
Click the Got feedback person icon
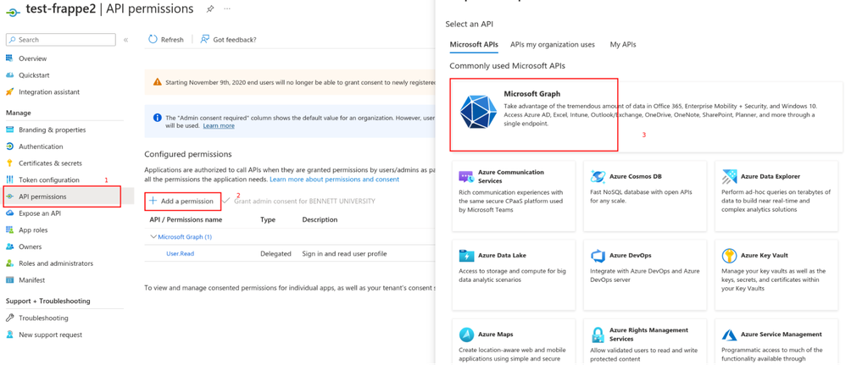tap(205, 39)
